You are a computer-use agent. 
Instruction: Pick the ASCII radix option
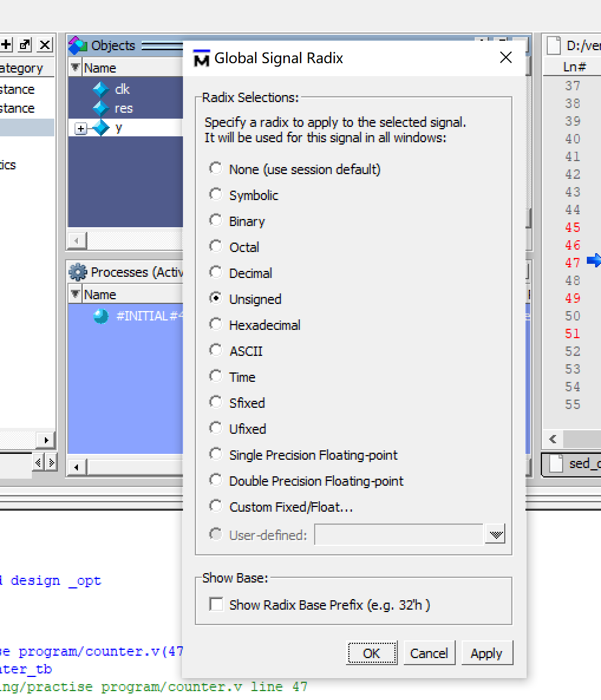point(215,350)
